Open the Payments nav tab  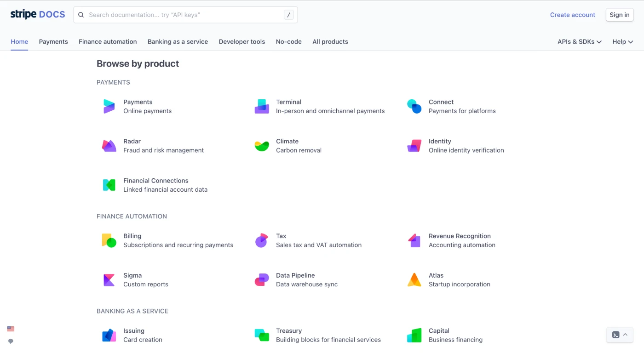[x=53, y=41]
